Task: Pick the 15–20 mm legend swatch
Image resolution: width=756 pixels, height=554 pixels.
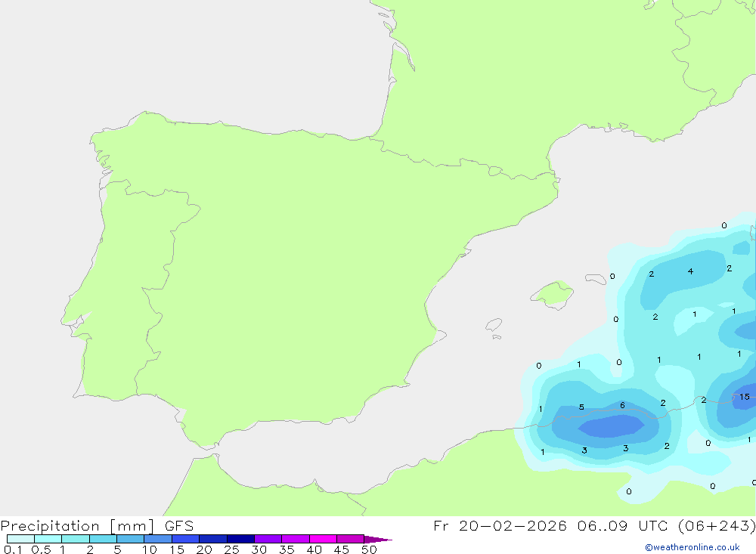Action: tap(186, 539)
